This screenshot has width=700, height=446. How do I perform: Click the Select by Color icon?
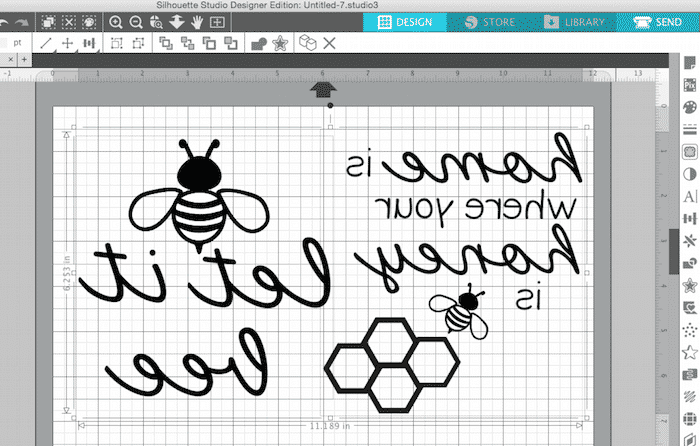(x=89, y=22)
